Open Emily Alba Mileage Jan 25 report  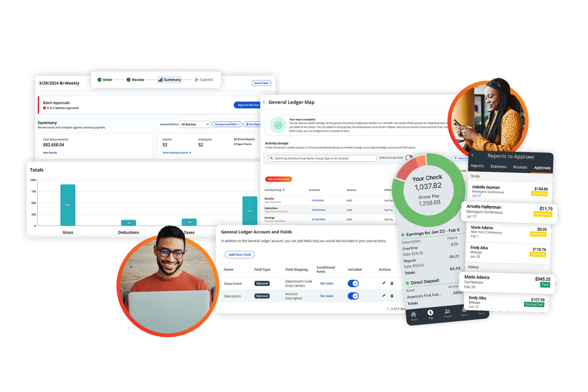click(x=509, y=252)
